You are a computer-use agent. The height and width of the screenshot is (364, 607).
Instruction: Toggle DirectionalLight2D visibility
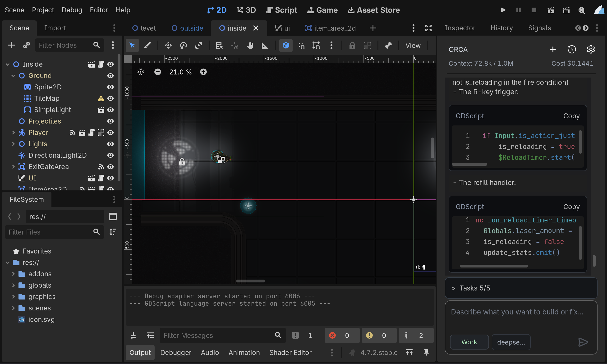pos(110,155)
